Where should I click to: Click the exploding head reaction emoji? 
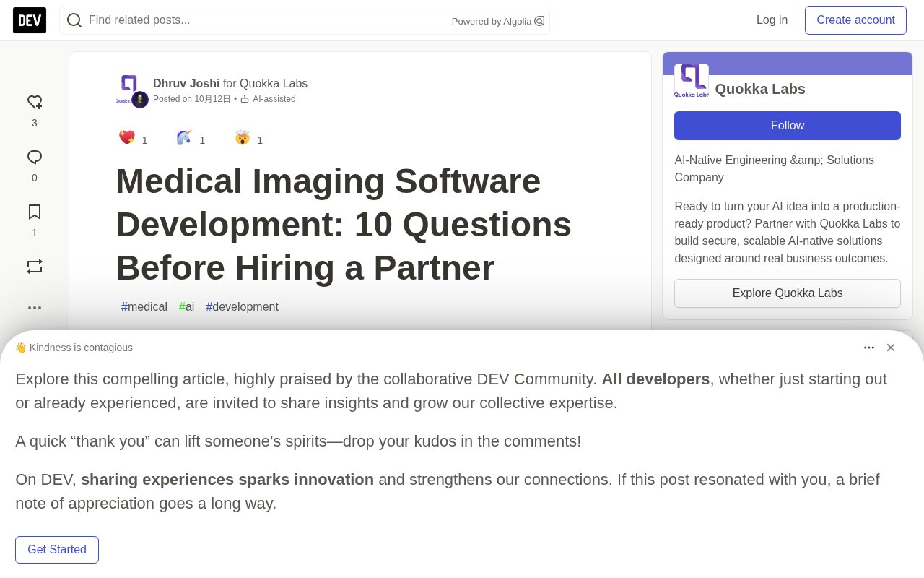[243, 138]
